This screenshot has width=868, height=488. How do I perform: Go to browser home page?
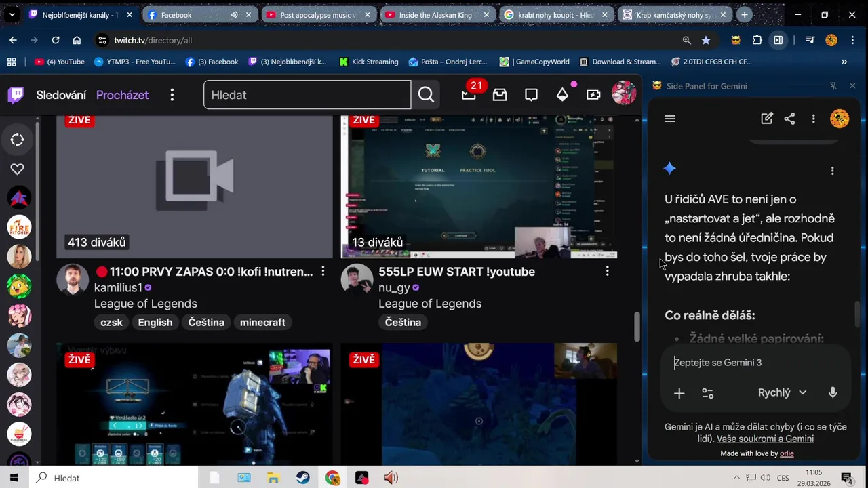coord(77,40)
